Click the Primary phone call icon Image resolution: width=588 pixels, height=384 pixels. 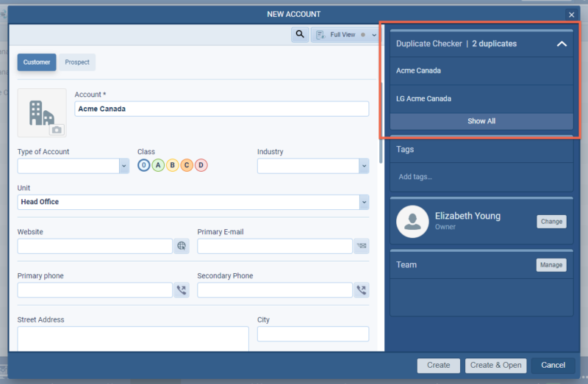[x=182, y=290]
